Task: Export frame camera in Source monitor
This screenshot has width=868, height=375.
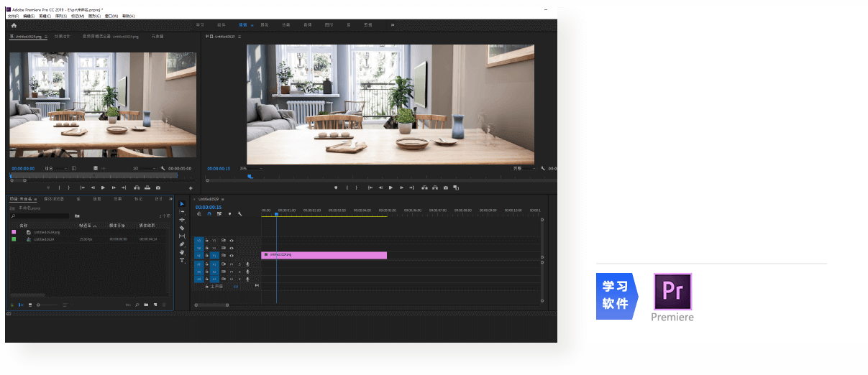Action: 158,187
